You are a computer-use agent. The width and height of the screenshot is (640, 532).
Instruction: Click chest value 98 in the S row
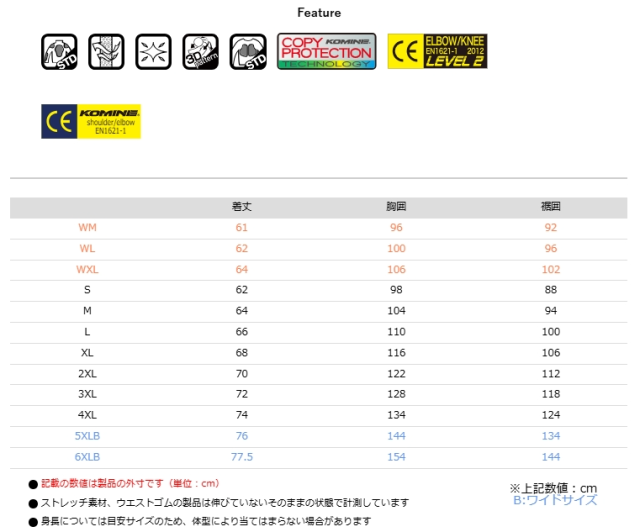coord(396,290)
